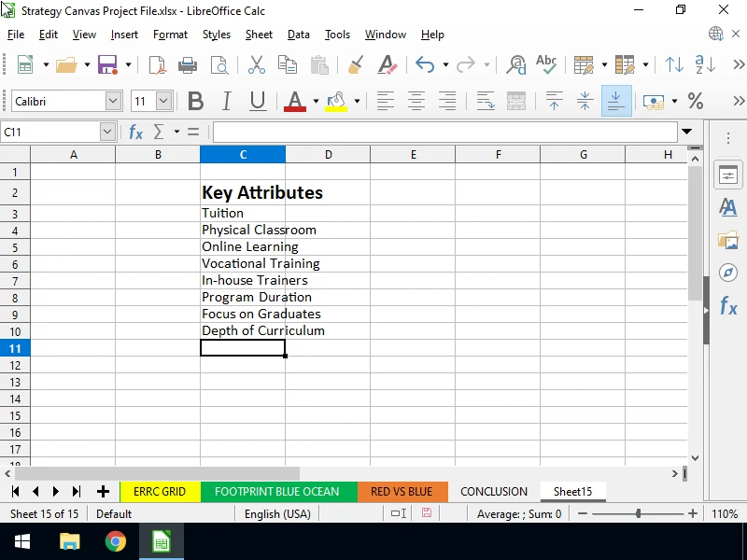Image resolution: width=747 pixels, height=560 pixels.
Task: Jump to the last sheet tab
Action: coord(77,492)
